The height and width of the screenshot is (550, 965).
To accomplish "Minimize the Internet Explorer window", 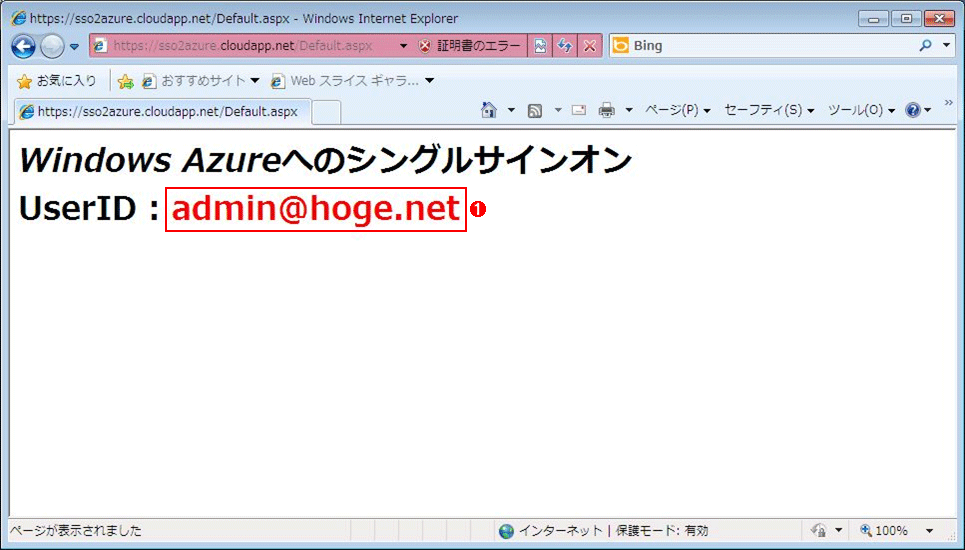I will 873,18.
